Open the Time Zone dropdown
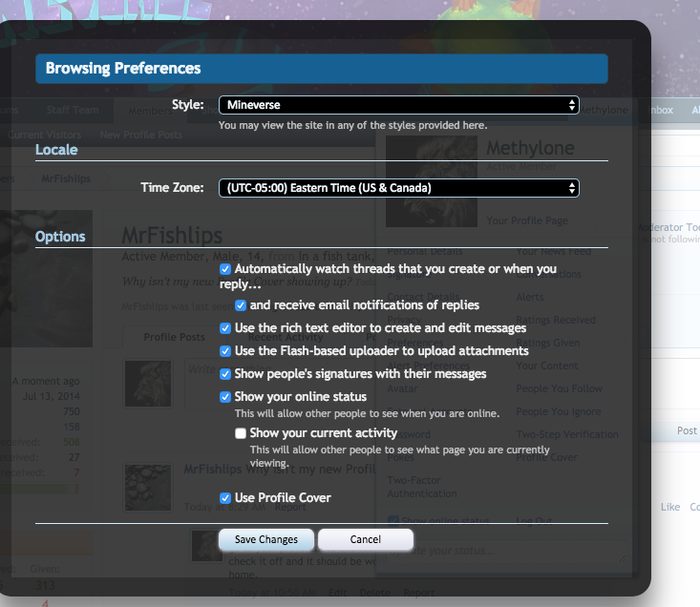Image resolution: width=700 pixels, height=607 pixels. pyautogui.click(x=398, y=188)
